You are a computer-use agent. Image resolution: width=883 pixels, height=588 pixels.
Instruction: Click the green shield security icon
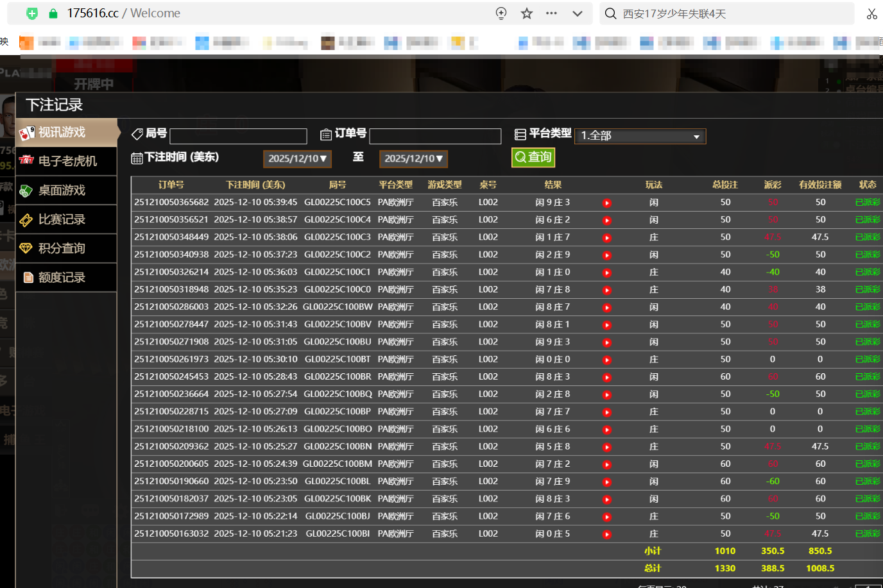[32, 13]
